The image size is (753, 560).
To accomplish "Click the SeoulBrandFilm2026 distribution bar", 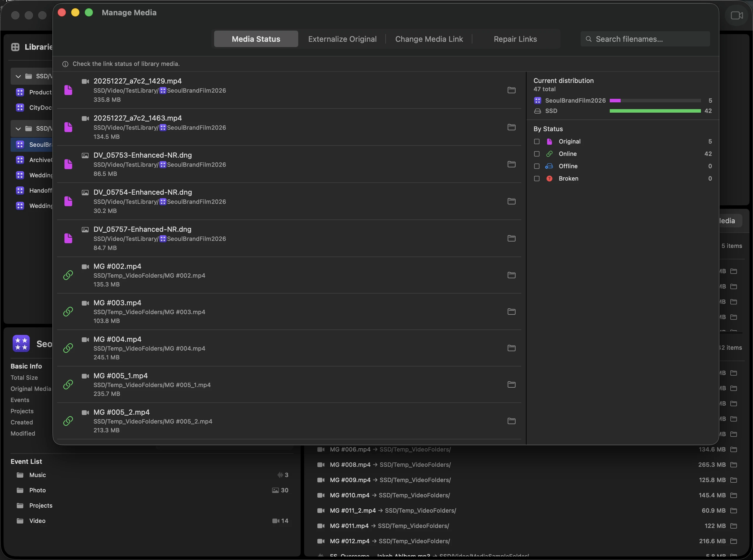I will click(655, 101).
